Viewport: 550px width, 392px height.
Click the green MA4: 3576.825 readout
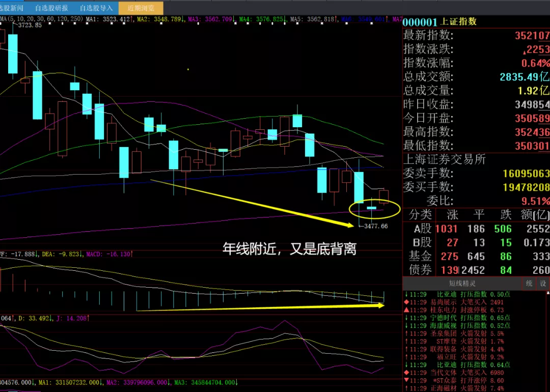pyautogui.click(x=262, y=19)
